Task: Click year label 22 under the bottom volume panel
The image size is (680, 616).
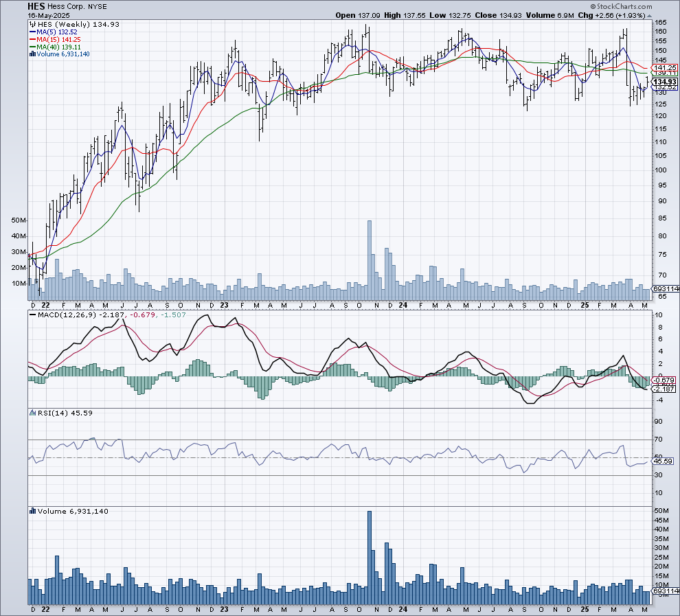Action: tap(45, 610)
